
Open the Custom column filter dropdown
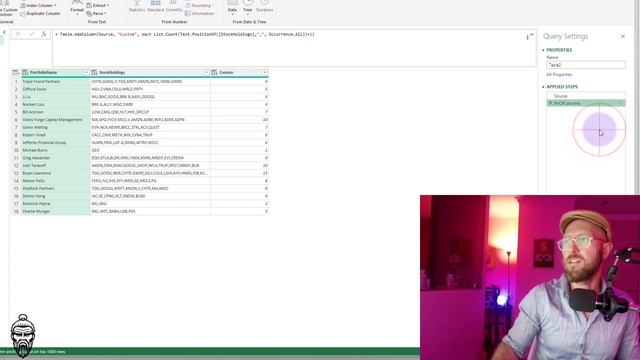tap(264, 72)
